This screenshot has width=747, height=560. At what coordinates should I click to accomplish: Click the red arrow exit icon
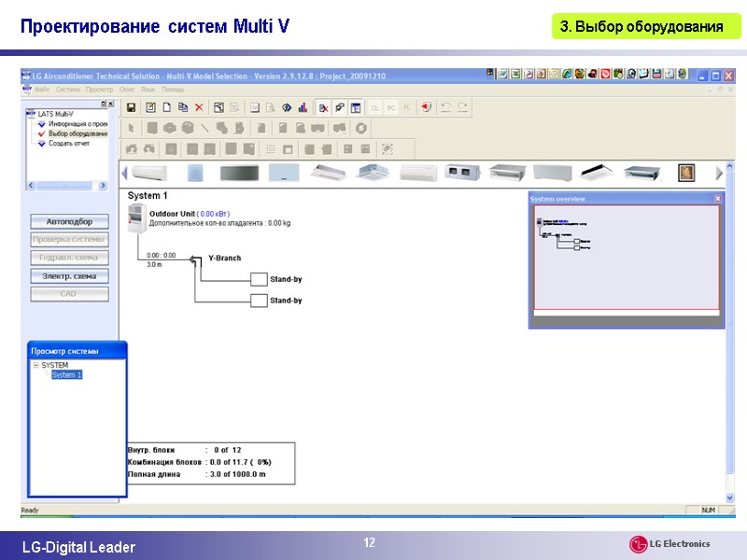tap(426, 107)
